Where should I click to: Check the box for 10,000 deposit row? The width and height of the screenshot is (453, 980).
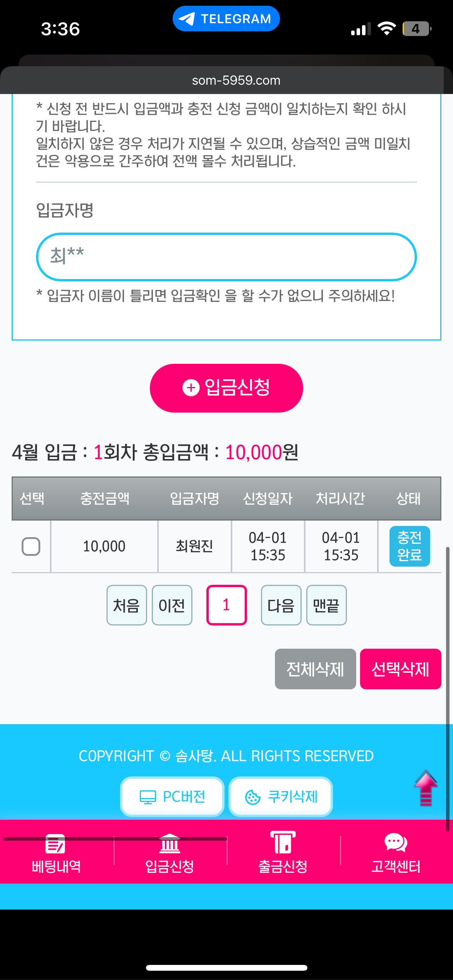coord(31,547)
